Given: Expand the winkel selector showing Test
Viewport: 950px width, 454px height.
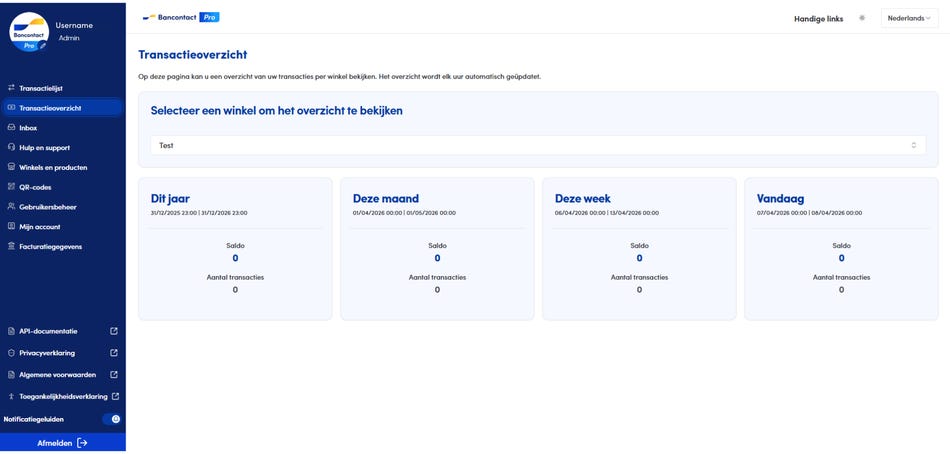Looking at the screenshot, I should click(x=538, y=146).
